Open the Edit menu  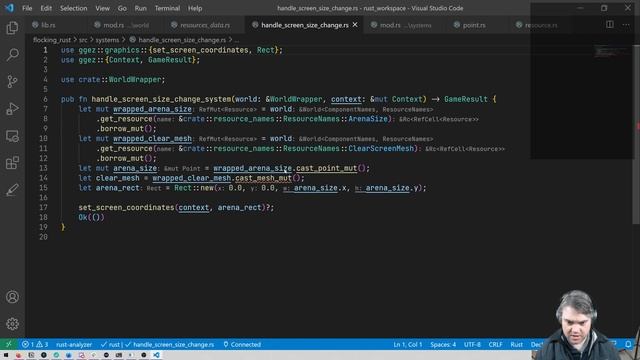point(46,8)
